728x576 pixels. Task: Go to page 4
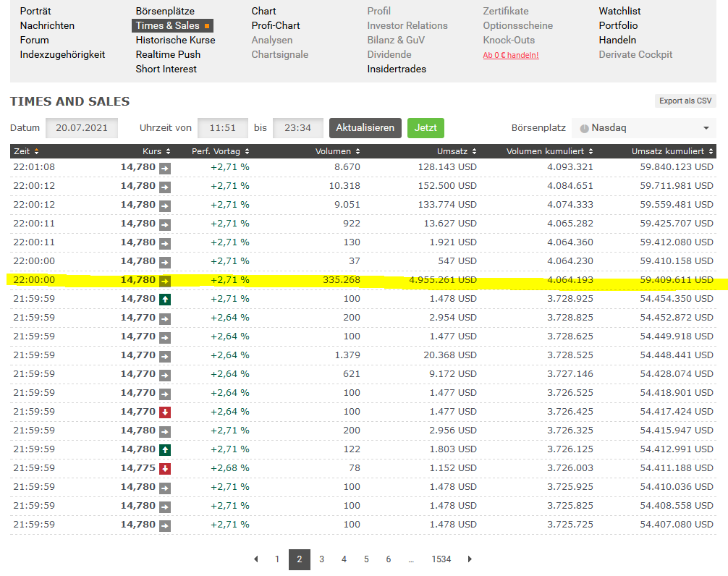pos(344,559)
